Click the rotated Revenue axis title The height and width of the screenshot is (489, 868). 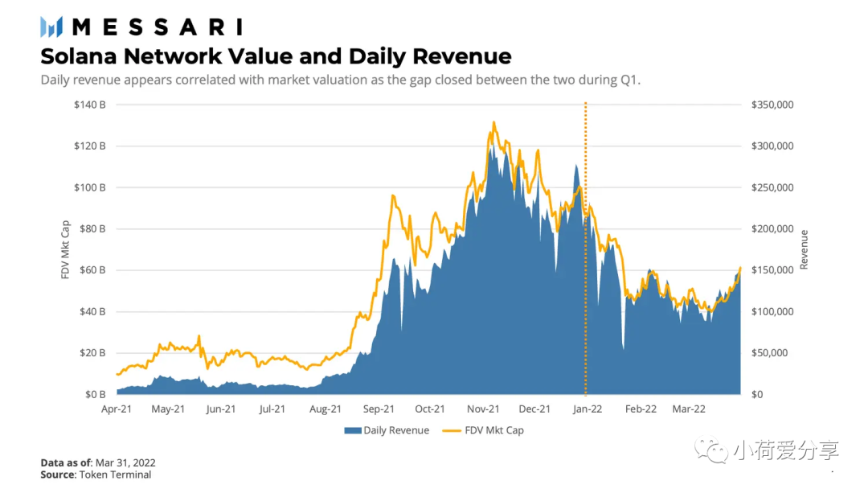(803, 249)
